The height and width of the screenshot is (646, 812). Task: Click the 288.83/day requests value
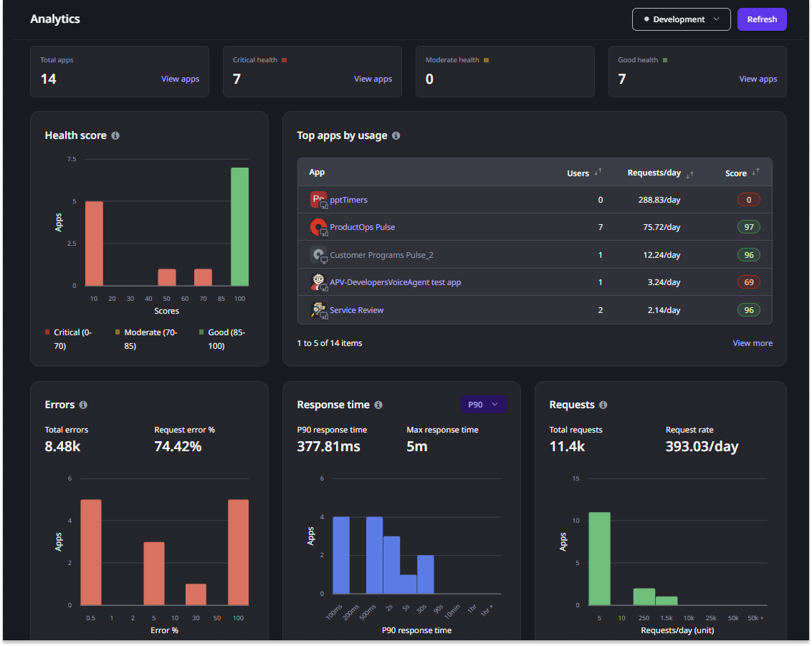pos(659,200)
